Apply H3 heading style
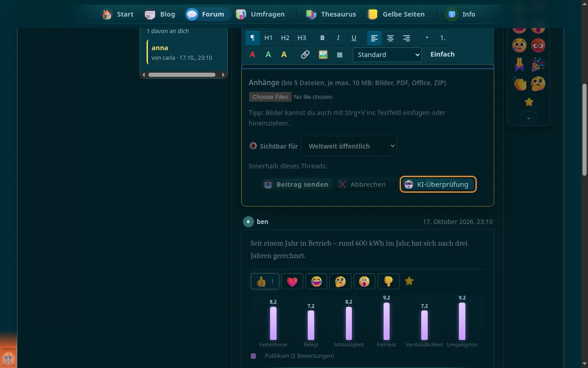Viewport: 588px width, 368px height. (x=302, y=38)
